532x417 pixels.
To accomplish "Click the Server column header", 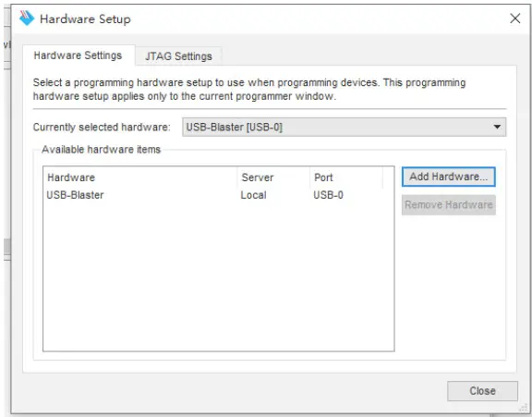I will (273, 178).
